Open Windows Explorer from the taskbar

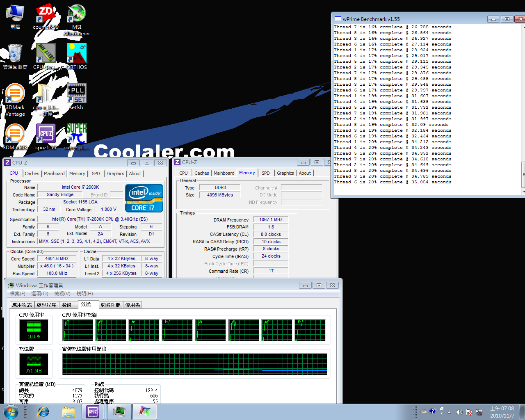tap(68, 412)
